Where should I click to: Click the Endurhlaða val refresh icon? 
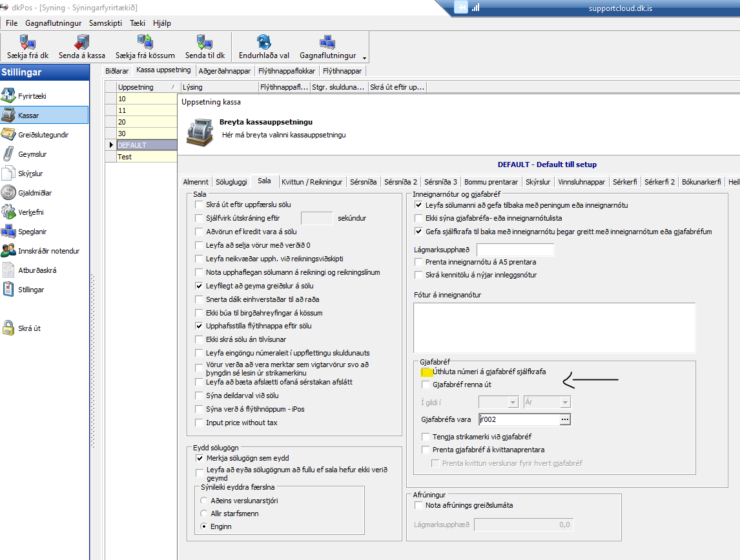(x=263, y=43)
